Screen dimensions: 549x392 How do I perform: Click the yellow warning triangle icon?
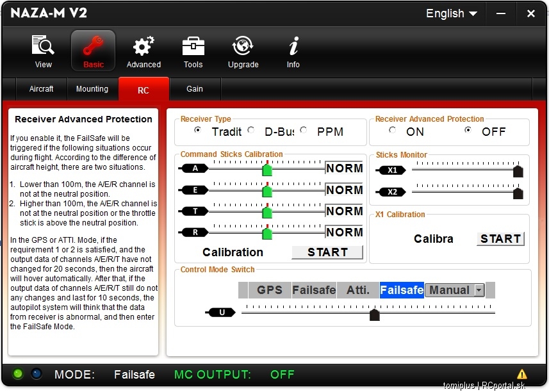point(521,374)
